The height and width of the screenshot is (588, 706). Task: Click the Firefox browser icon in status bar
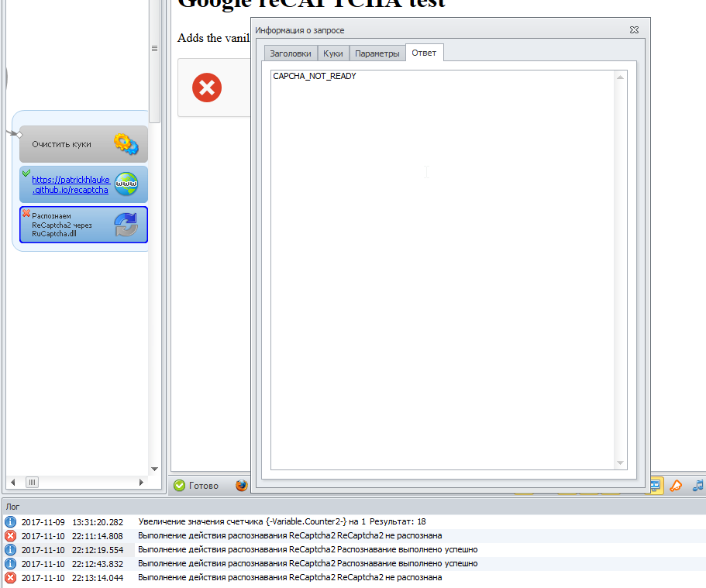pyautogui.click(x=242, y=485)
